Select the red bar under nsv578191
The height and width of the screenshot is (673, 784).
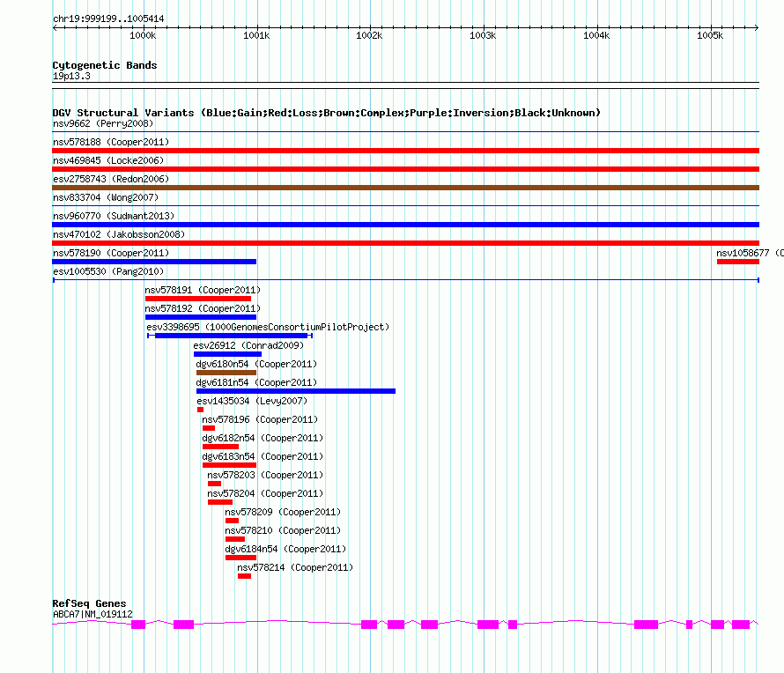[x=198, y=299]
